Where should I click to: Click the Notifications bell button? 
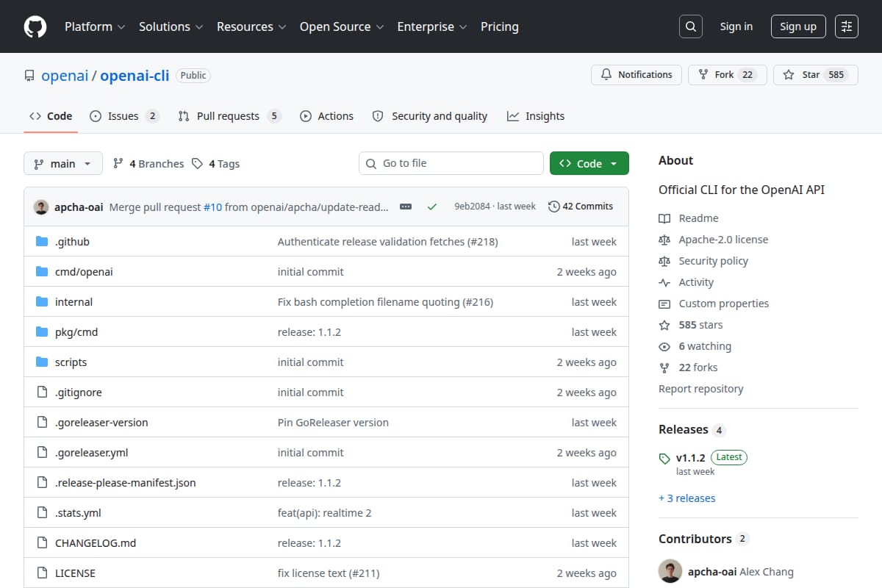tap(637, 75)
